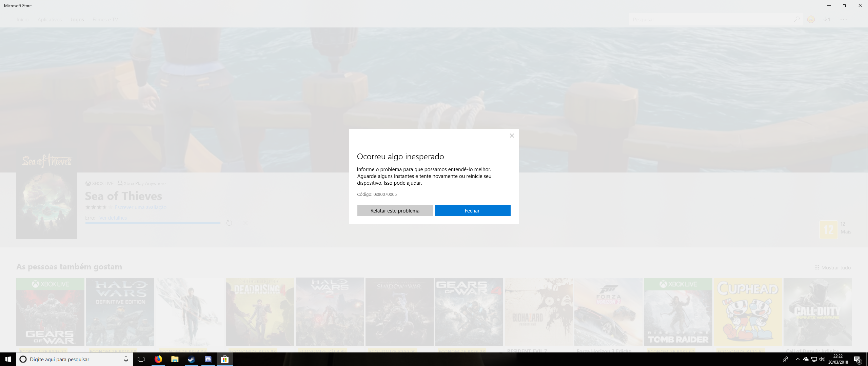The image size is (868, 366).
Task: Click the Cortana taskbar search box
Action: pos(74,359)
